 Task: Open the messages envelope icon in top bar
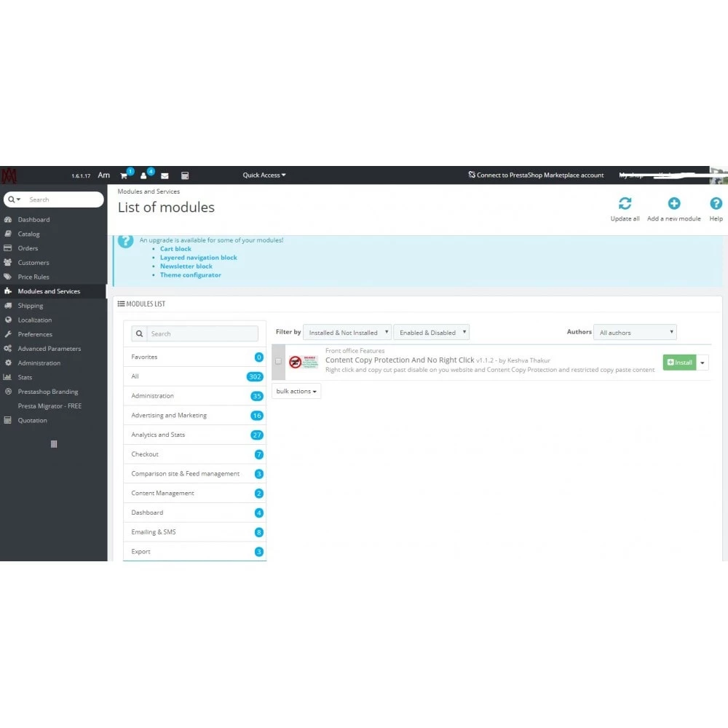[165, 176]
